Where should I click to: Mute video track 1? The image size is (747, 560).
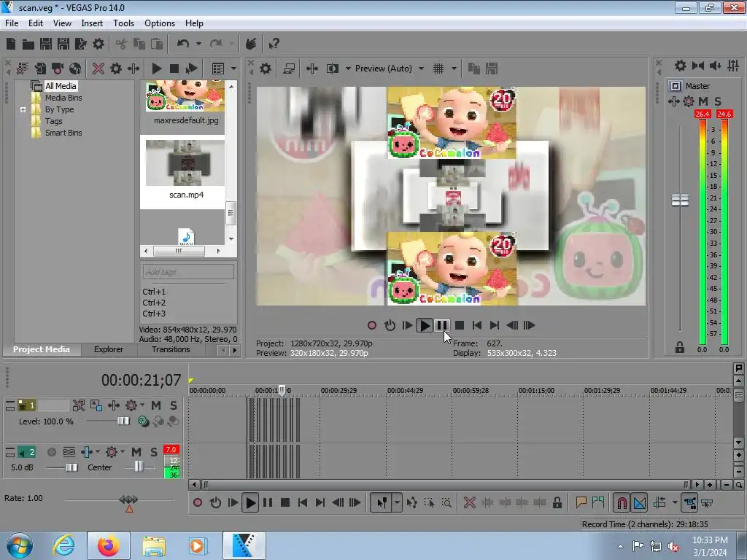pyautogui.click(x=156, y=405)
